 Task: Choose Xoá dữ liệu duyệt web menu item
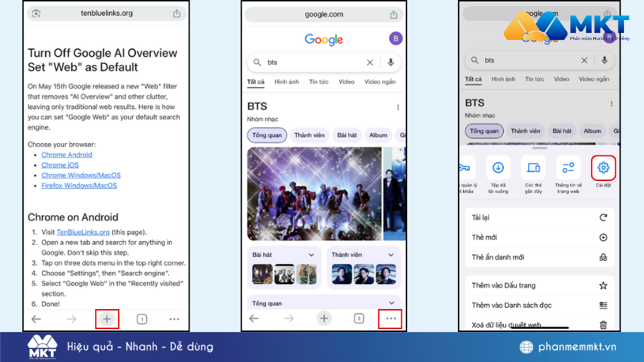540,325
